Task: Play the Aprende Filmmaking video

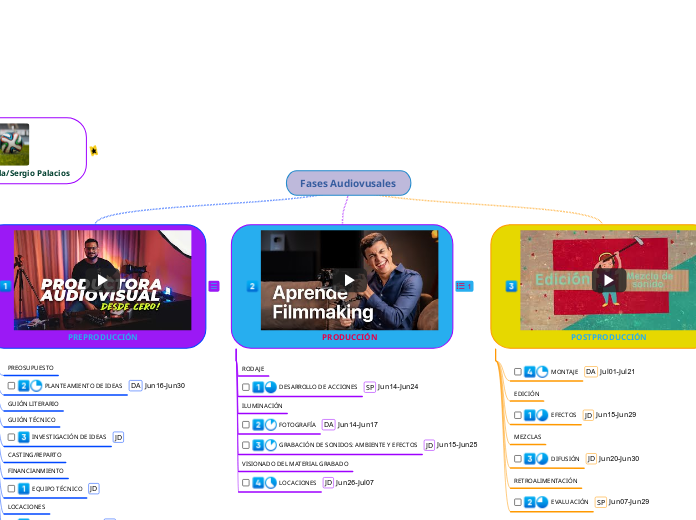Action: [x=349, y=280]
